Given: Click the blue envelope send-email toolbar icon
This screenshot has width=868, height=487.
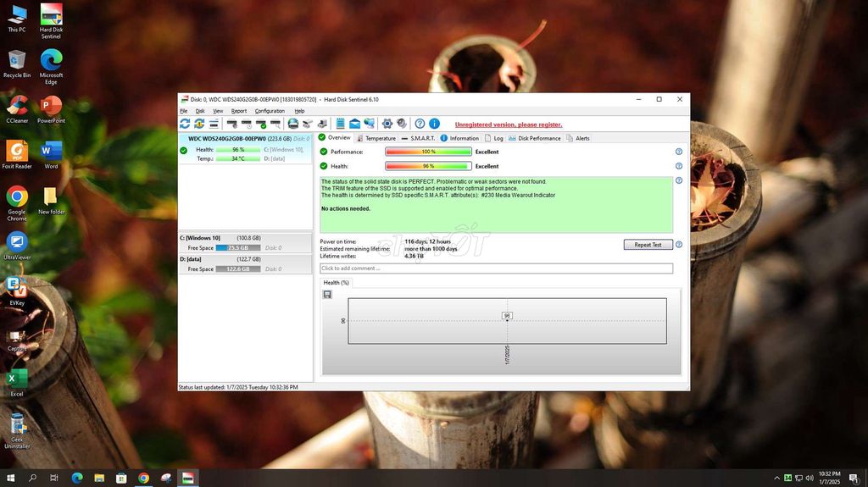Looking at the screenshot, I should click(x=355, y=124).
